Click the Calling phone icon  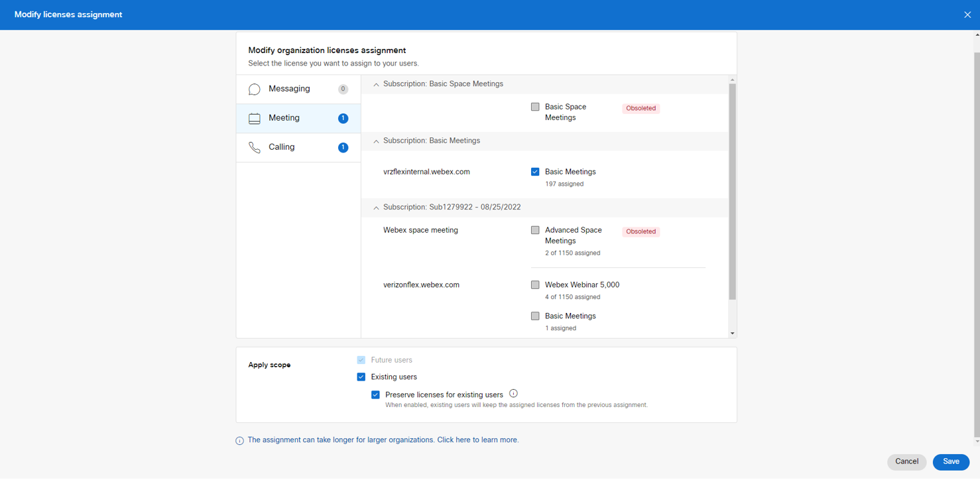pyautogui.click(x=254, y=148)
